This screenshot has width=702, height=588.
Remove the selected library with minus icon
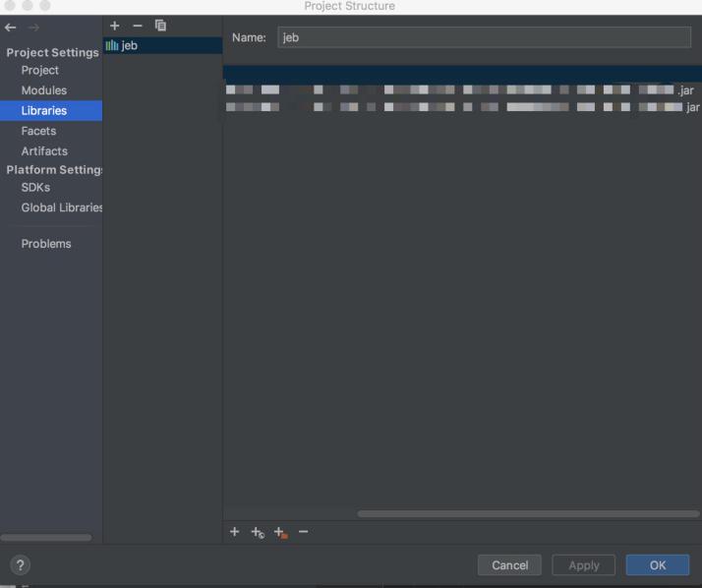pos(138,26)
